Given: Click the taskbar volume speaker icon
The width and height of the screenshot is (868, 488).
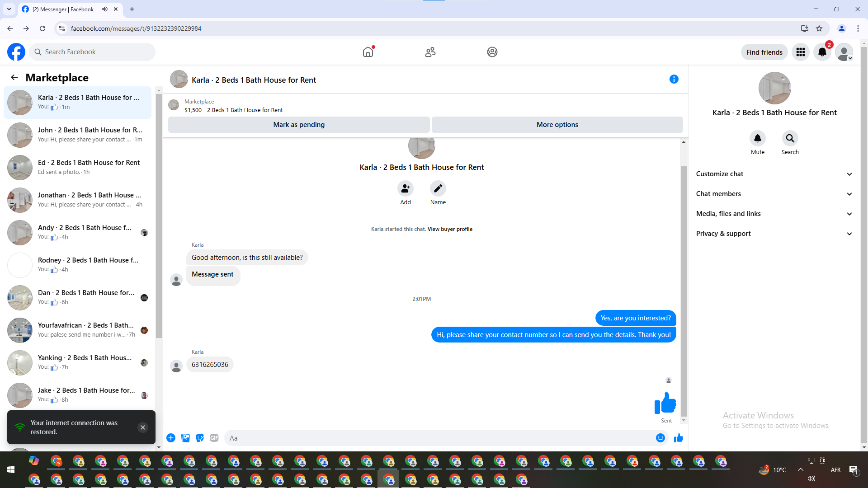Looking at the screenshot, I should click(x=811, y=479).
